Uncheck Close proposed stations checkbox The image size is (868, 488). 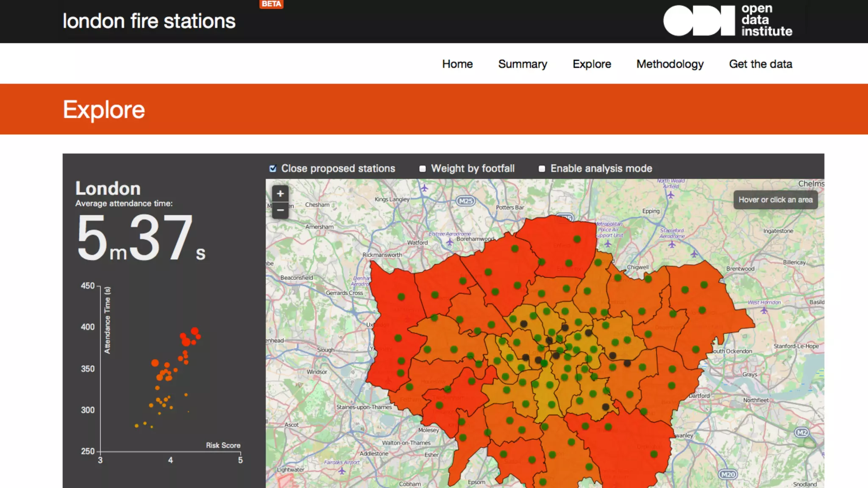point(273,169)
